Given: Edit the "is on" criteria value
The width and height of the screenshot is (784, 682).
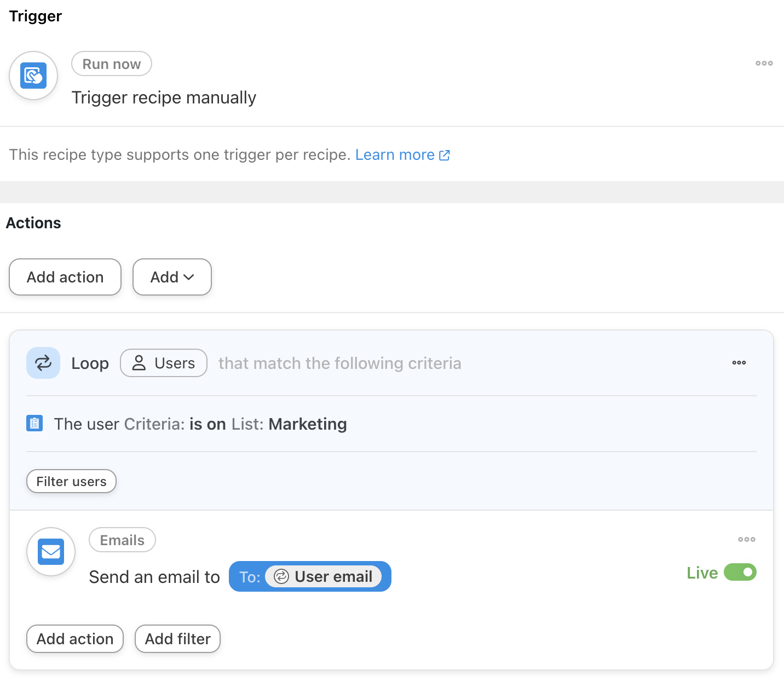Looking at the screenshot, I should [207, 424].
